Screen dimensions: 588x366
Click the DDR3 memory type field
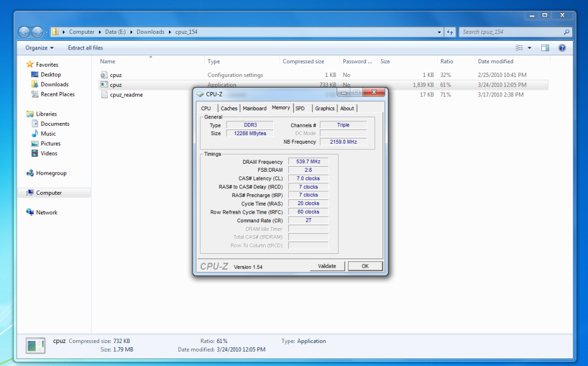coord(250,125)
